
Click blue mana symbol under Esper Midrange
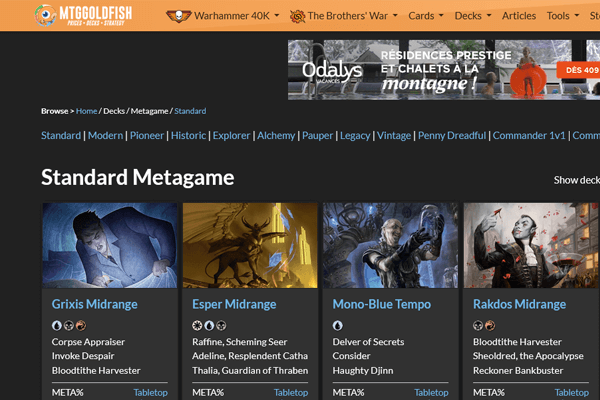(x=209, y=325)
